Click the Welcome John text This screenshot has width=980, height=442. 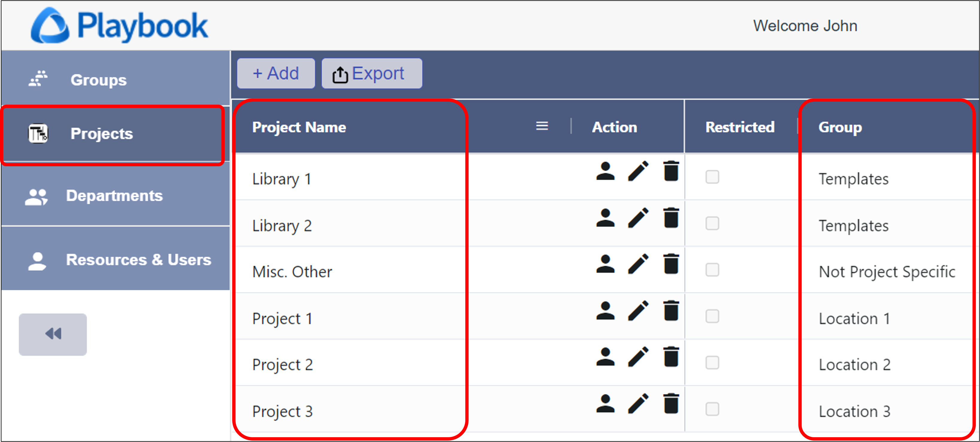(805, 26)
